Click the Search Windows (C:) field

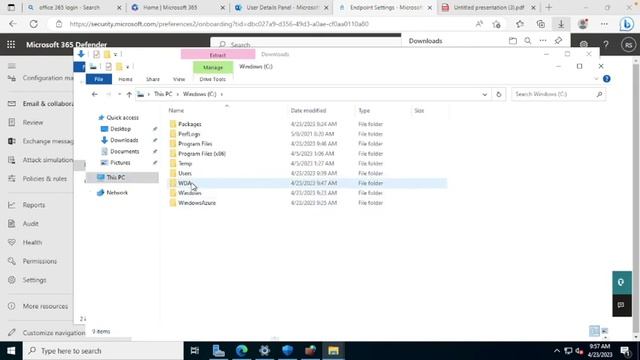point(558,94)
